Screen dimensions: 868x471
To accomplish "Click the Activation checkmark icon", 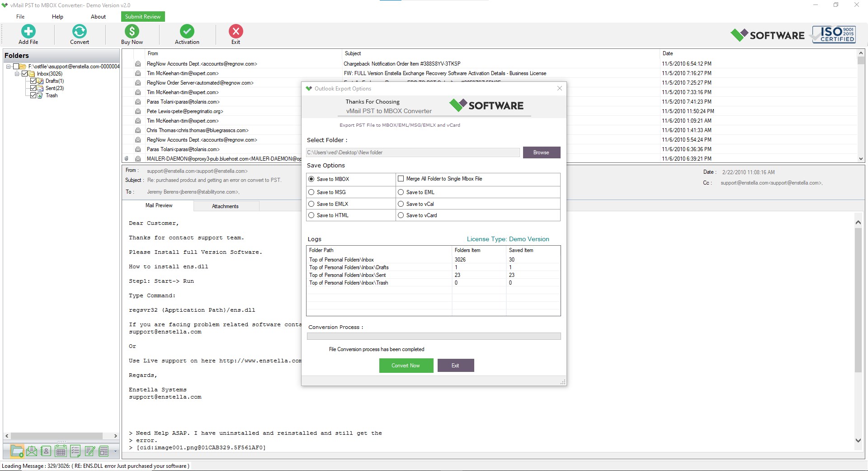I will 187,31.
